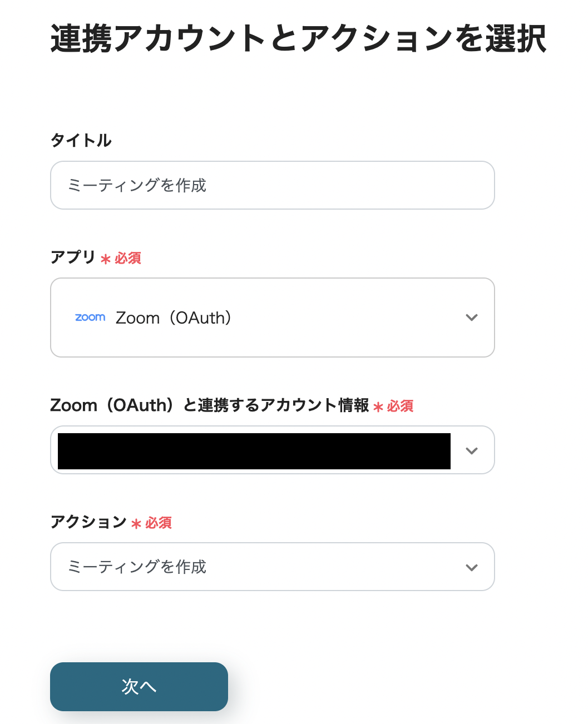Focus the タイトル text input field
The image size is (588, 724).
click(273, 185)
